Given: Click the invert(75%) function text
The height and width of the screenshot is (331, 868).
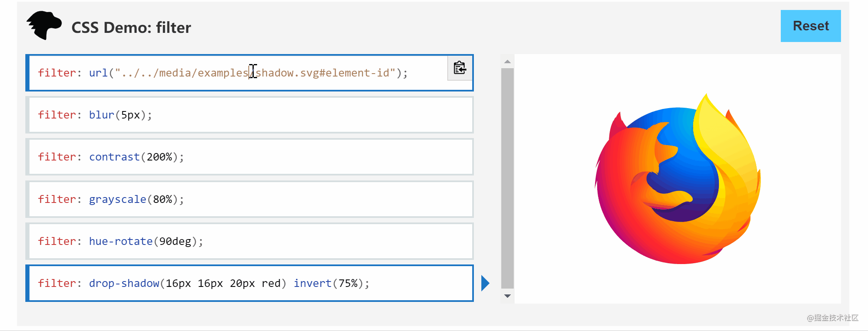Looking at the screenshot, I should [x=328, y=283].
